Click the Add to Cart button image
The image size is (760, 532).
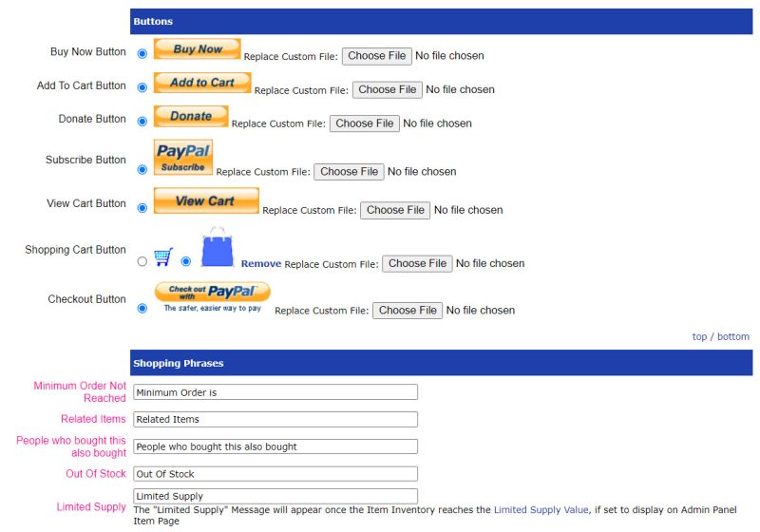202,83
